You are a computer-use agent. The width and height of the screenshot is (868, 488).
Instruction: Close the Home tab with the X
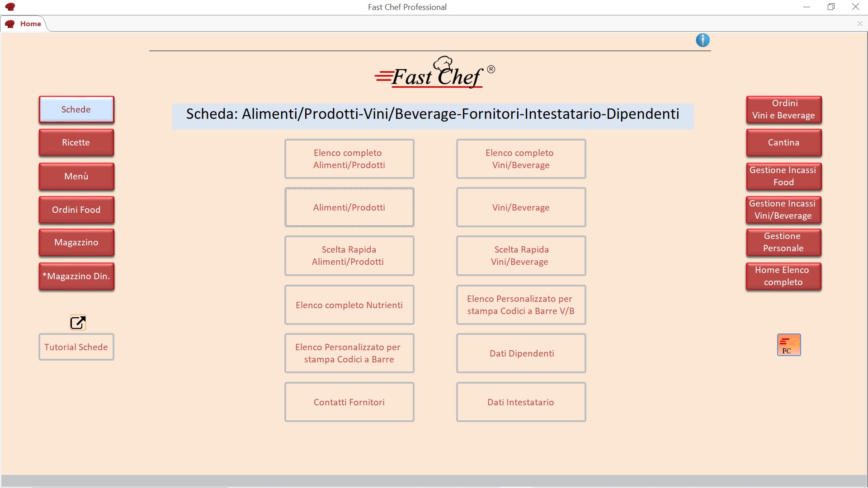click(860, 23)
